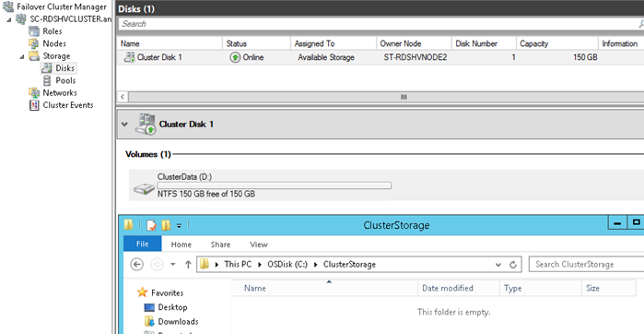Go up one folder level in Explorer
This screenshot has width=644, height=334.
[188, 265]
